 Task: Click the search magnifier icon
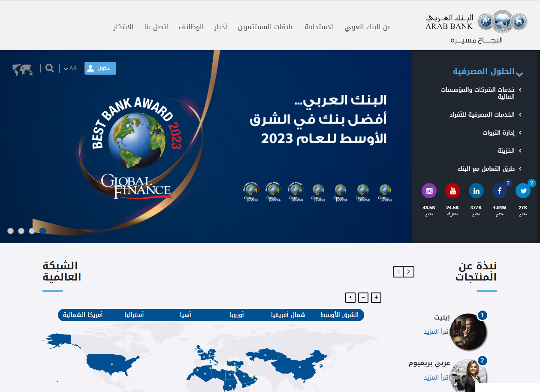pos(50,68)
